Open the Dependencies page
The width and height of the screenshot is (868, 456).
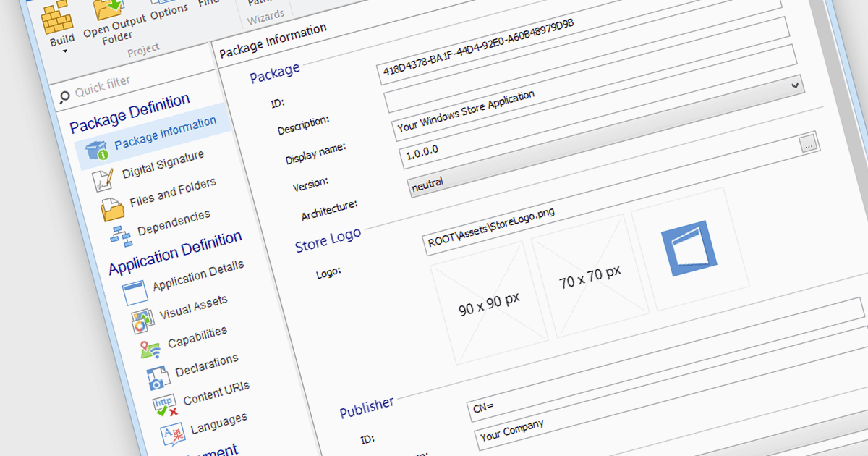[174, 222]
